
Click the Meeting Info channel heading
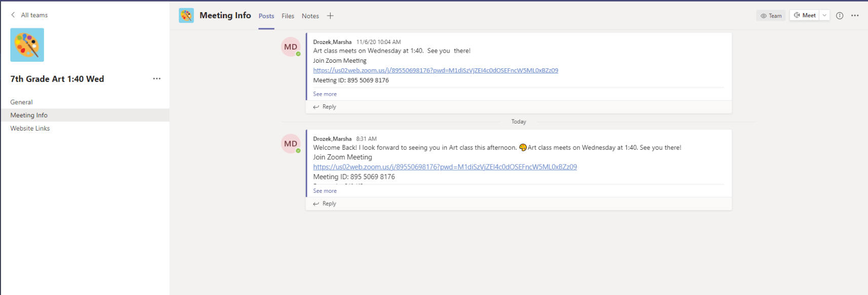[x=225, y=15]
